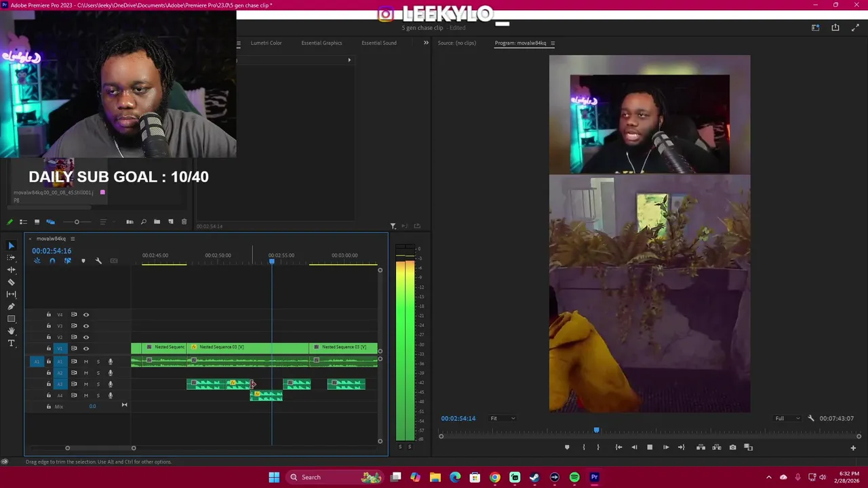The height and width of the screenshot is (488, 868).
Task: Open Program monitor settings wrench
Action: point(810,418)
